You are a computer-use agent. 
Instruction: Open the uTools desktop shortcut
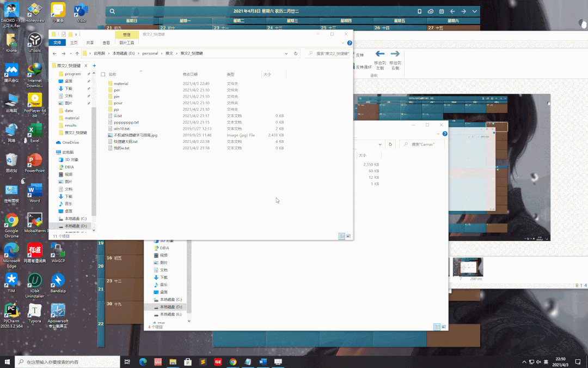(x=34, y=43)
